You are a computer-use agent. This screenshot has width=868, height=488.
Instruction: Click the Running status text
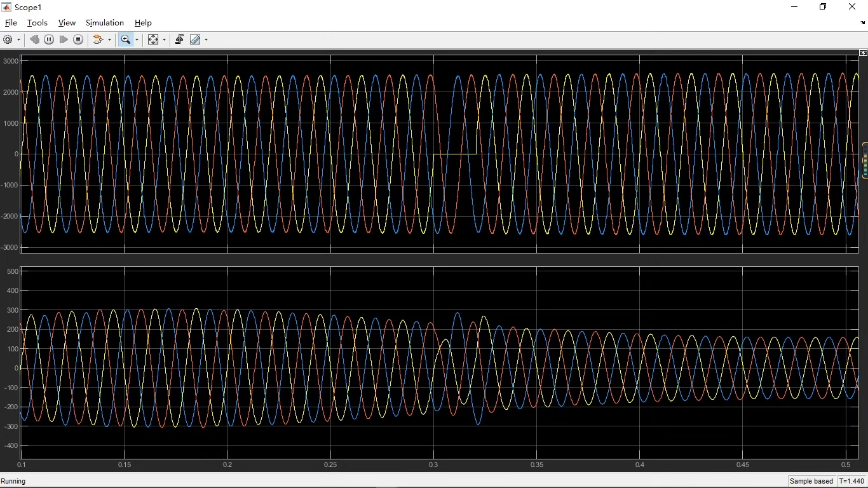(13, 481)
